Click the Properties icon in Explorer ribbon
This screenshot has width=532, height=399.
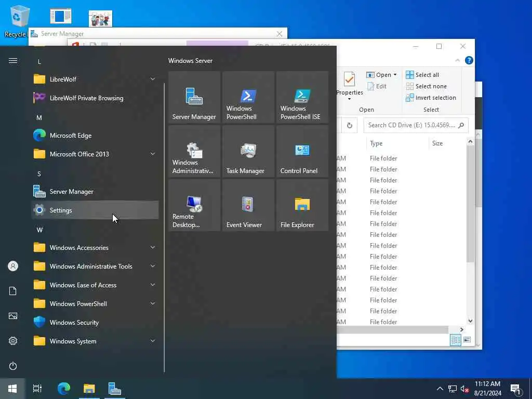pos(350,79)
